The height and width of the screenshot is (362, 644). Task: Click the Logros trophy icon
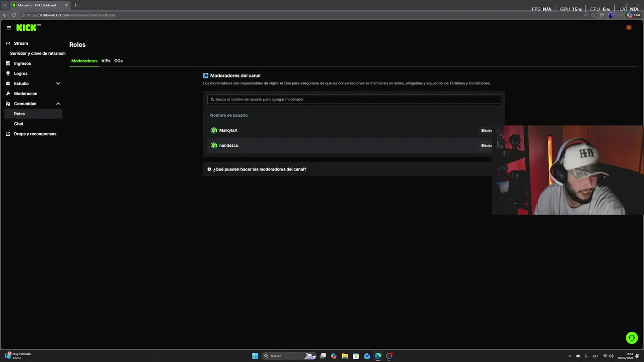tap(8, 73)
